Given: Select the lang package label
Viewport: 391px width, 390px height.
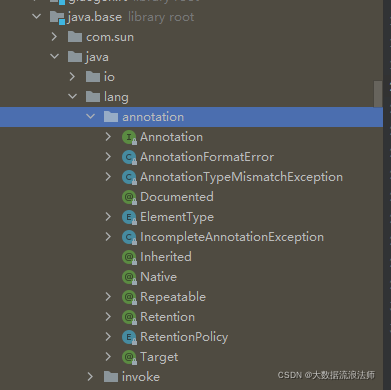Looking at the screenshot, I should tap(116, 97).
